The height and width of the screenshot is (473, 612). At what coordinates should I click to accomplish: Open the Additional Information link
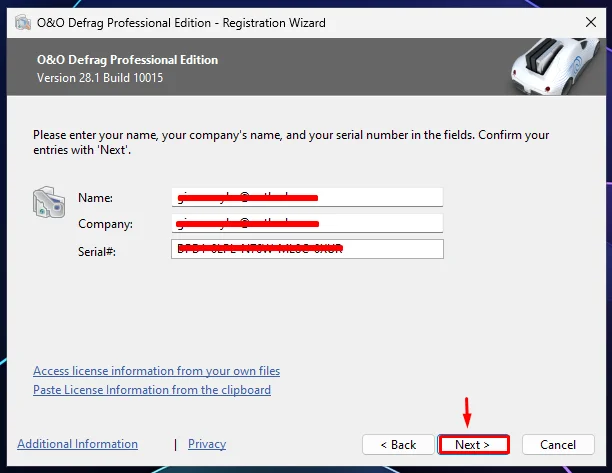point(77,444)
